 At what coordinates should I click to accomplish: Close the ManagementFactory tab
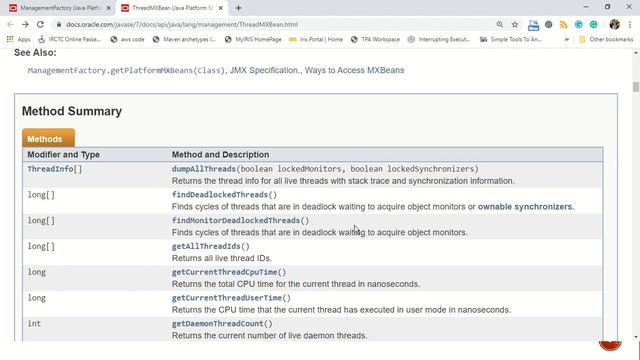109,8
